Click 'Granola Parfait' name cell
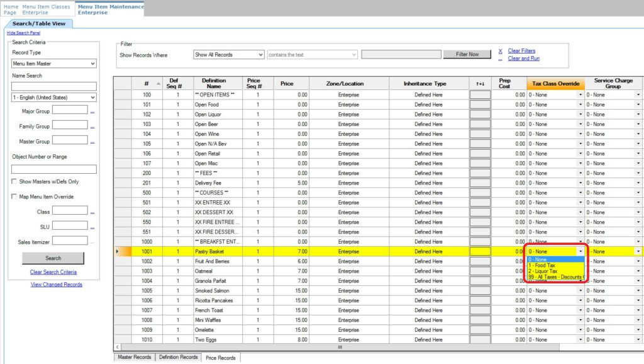The image size is (644, 364). pos(218,281)
